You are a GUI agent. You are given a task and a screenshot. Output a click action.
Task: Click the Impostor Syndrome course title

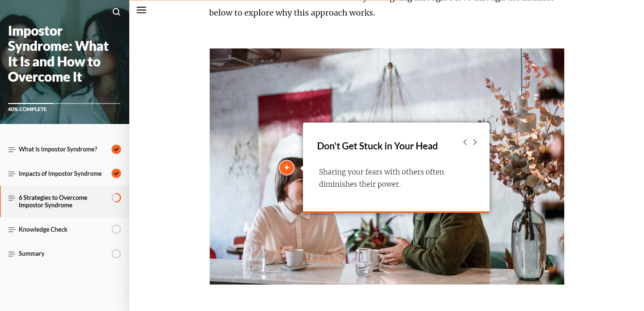[x=58, y=54]
